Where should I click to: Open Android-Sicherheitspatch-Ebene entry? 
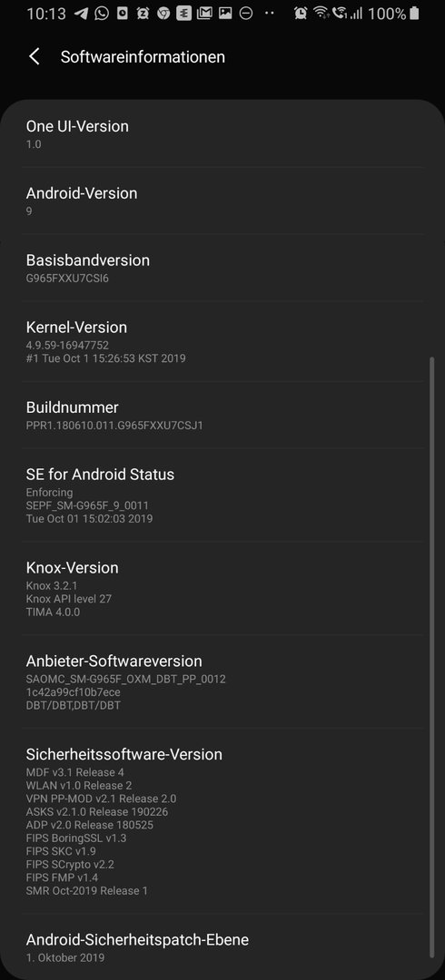tap(222, 946)
